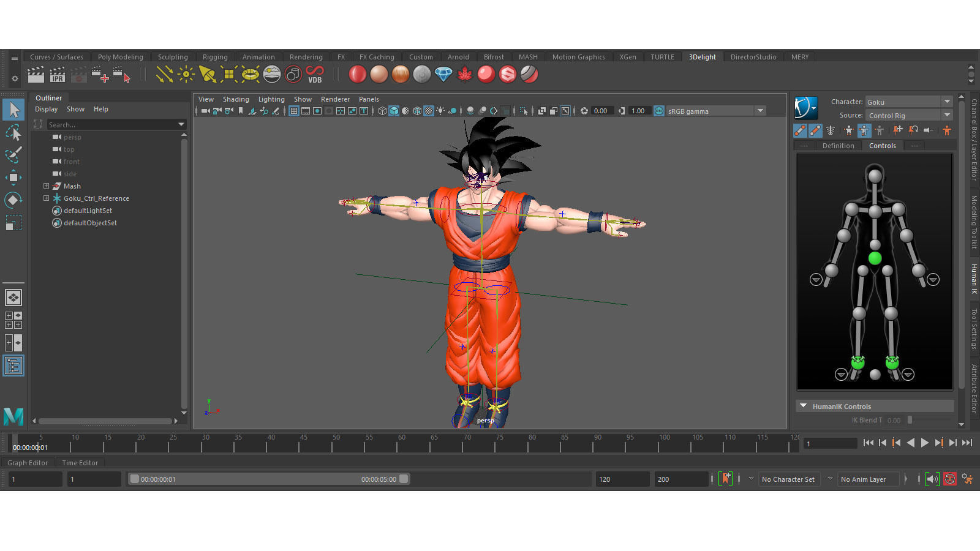The image size is (980, 551).
Task: Open the Source dropdown showing Control Rig
Action: pyautogui.click(x=909, y=115)
